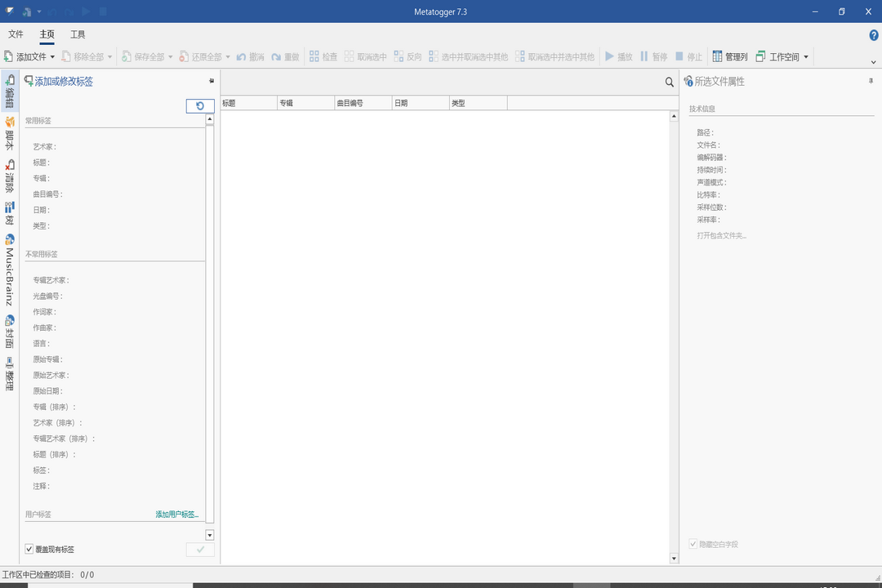The image size is (882, 588).
Task: Click the 添加用户标签 link
Action: (178, 514)
